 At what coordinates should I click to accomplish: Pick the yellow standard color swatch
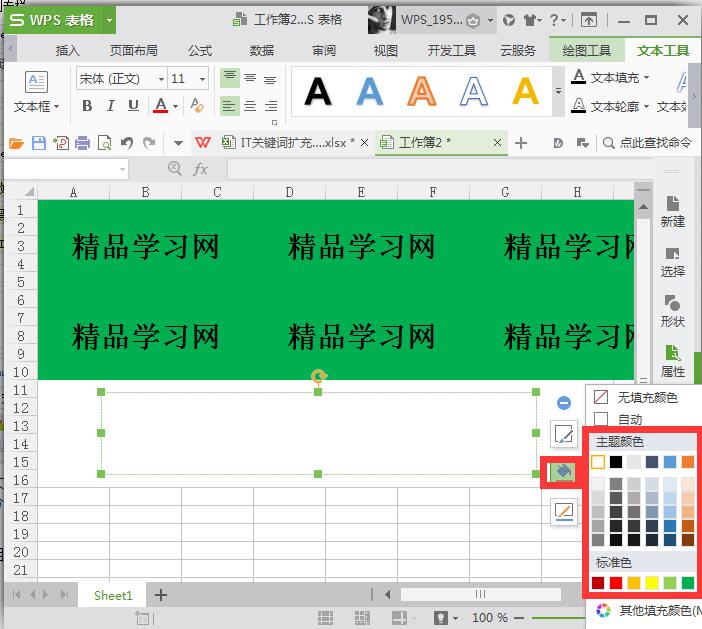(x=652, y=583)
